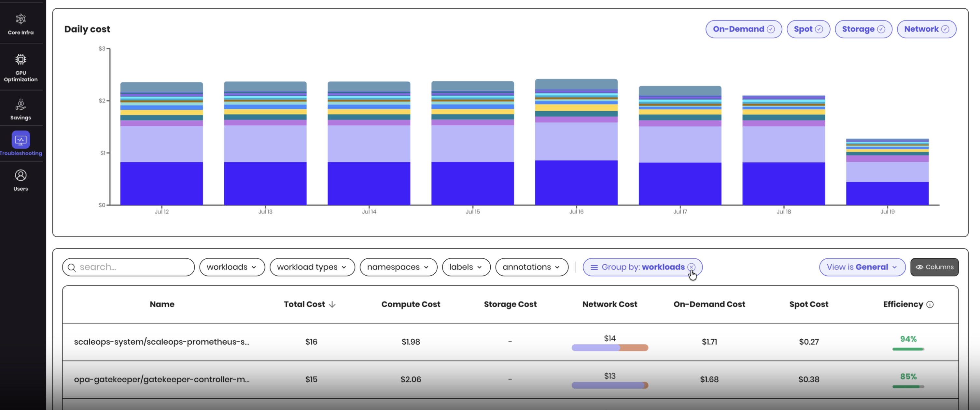Select the Troubleshooting monitor icon
Image resolution: width=980 pixels, height=410 pixels.
[x=21, y=140]
